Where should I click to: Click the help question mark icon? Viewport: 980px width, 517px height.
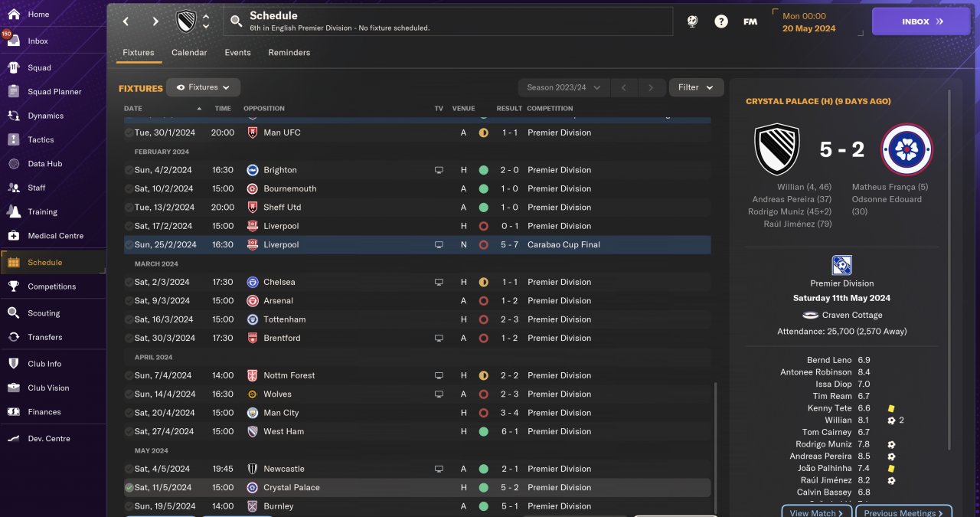(721, 21)
